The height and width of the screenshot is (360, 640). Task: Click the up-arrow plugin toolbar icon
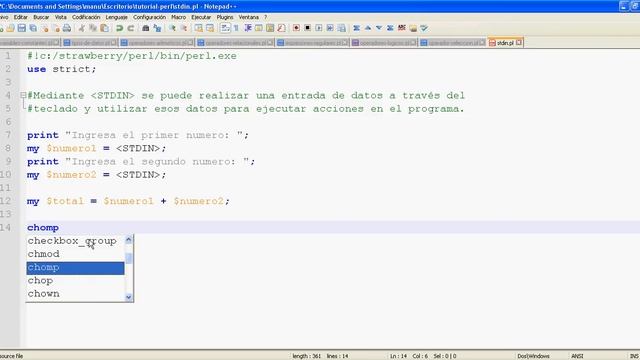368,28
